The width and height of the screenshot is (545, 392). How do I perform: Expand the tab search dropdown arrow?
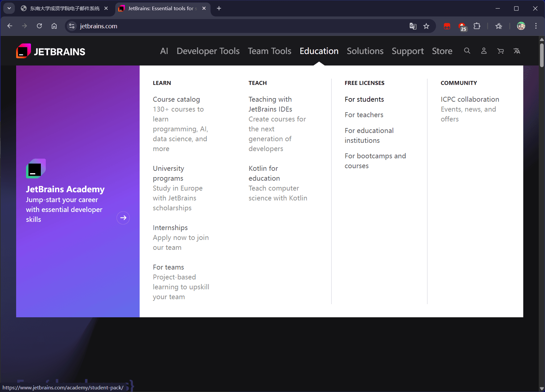(9, 9)
